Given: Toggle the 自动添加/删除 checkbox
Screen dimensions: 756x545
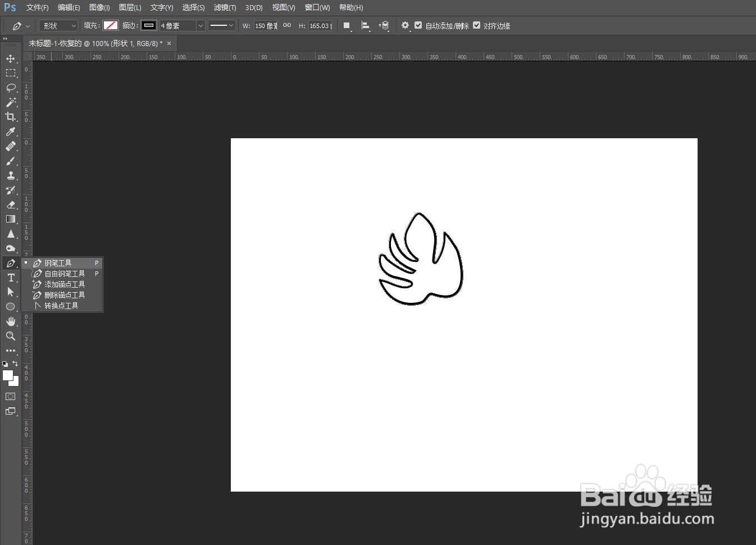Looking at the screenshot, I should pyautogui.click(x=418, y=25).
